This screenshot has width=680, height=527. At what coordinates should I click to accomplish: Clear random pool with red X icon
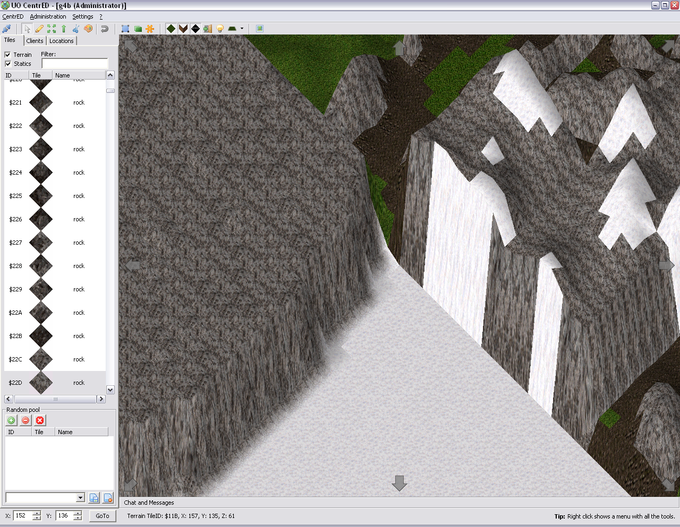(40, 420)
